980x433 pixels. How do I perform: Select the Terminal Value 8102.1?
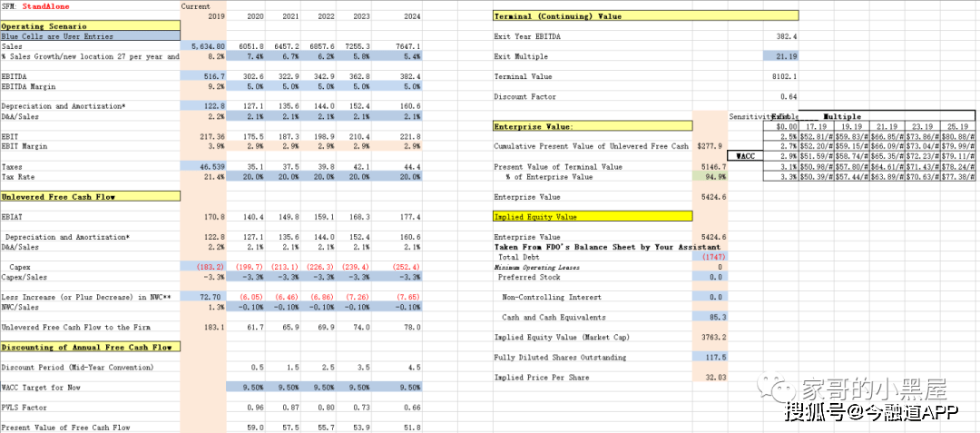click(x=786, y=76)
